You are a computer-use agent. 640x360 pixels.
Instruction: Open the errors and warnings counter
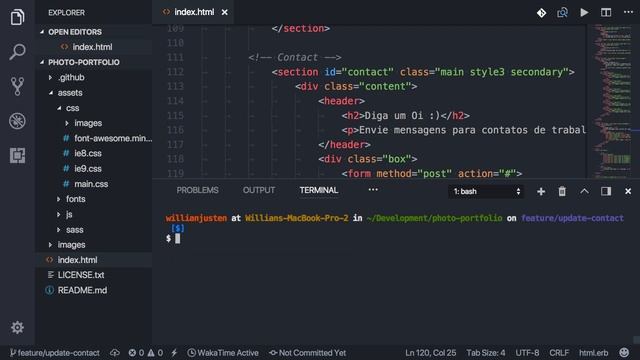[x=146, y=353]
